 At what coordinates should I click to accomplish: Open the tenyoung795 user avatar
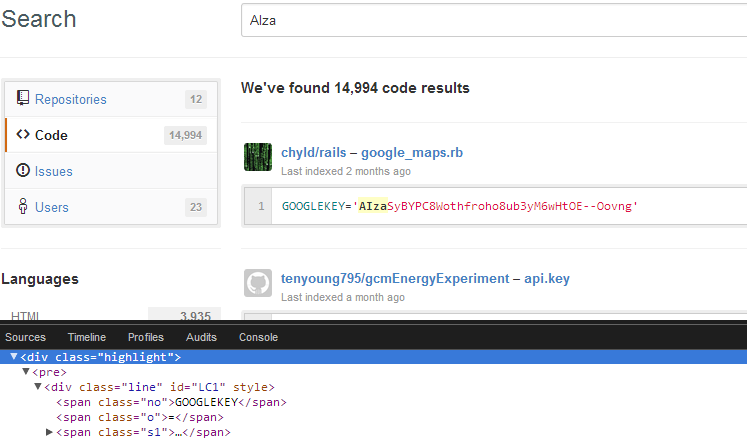pos(258,284)
